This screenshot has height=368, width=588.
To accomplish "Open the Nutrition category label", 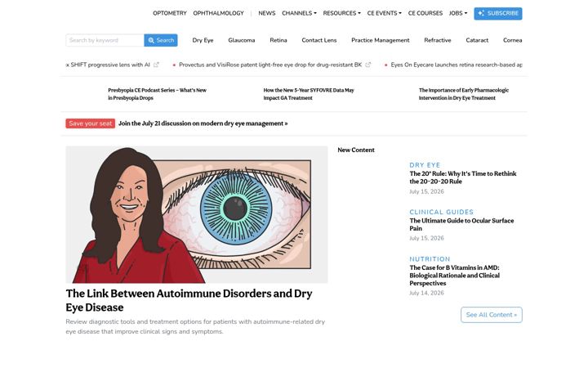I will (430, 259).
